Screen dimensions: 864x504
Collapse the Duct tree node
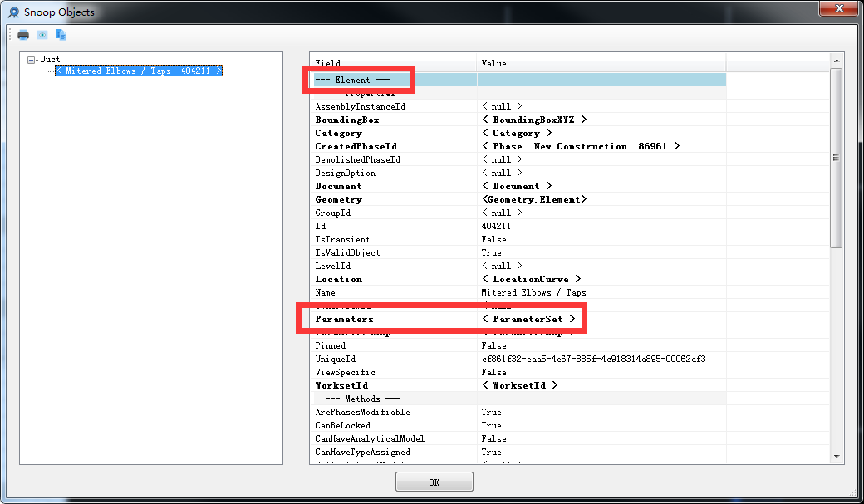[32, 60]
